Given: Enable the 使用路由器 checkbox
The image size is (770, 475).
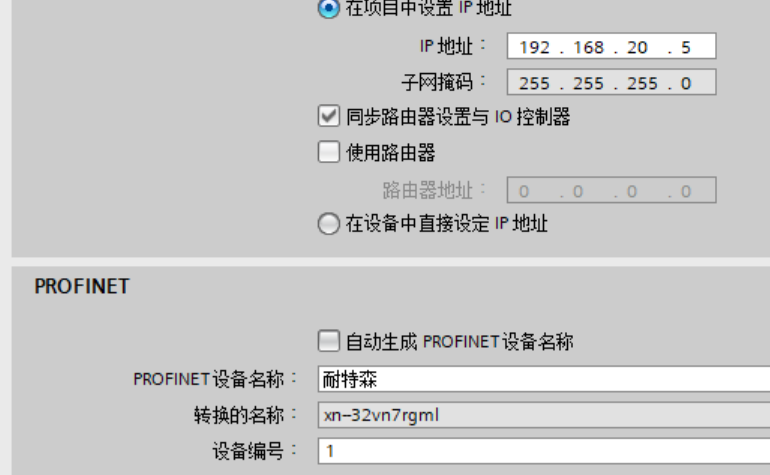Looking at the screenshot, I should 329,152.
